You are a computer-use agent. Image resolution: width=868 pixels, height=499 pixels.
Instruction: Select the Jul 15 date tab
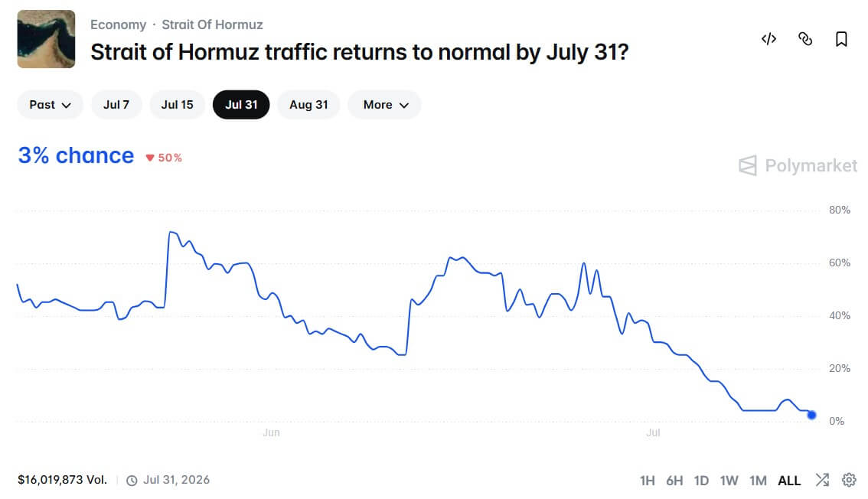(x=177, y=105)
